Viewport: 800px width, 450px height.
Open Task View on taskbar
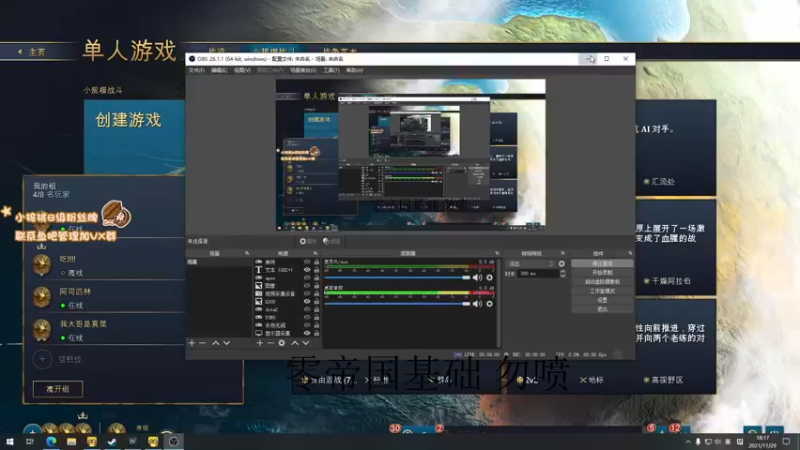(x=30, y=441)
